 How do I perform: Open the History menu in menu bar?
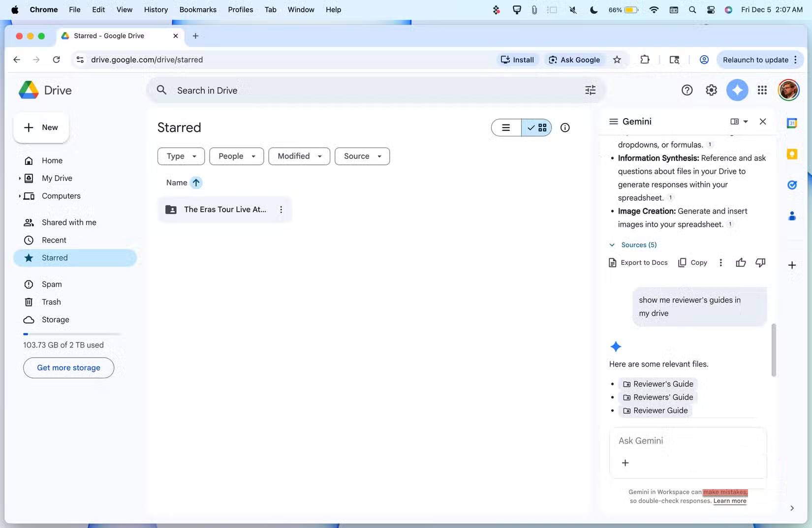click(x=156, y=9)
